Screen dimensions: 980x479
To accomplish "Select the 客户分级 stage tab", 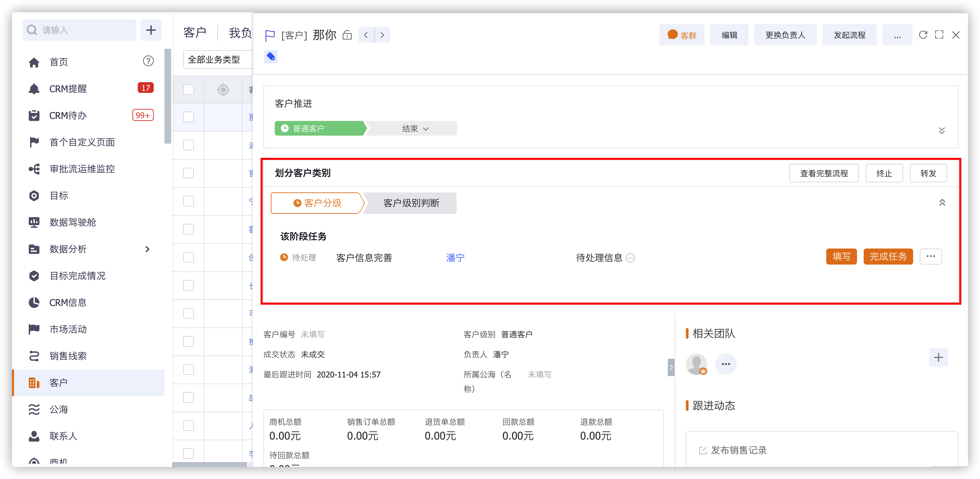I will (x=317, y=203).
